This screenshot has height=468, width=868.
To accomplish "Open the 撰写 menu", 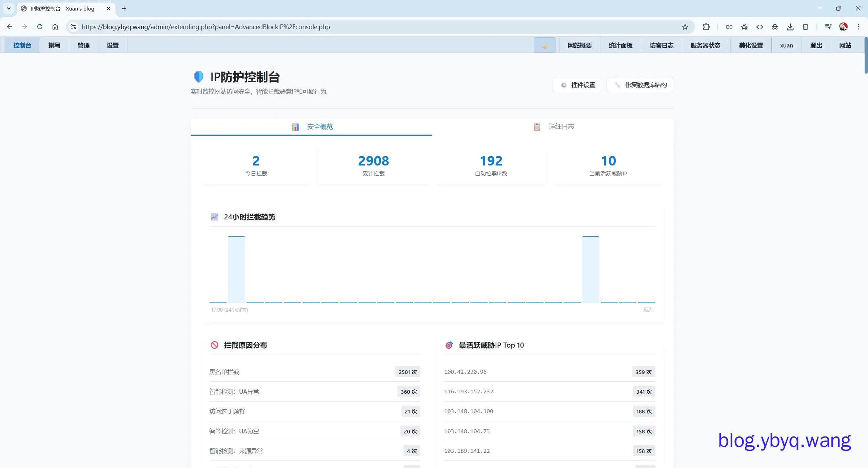I will 54,45.
